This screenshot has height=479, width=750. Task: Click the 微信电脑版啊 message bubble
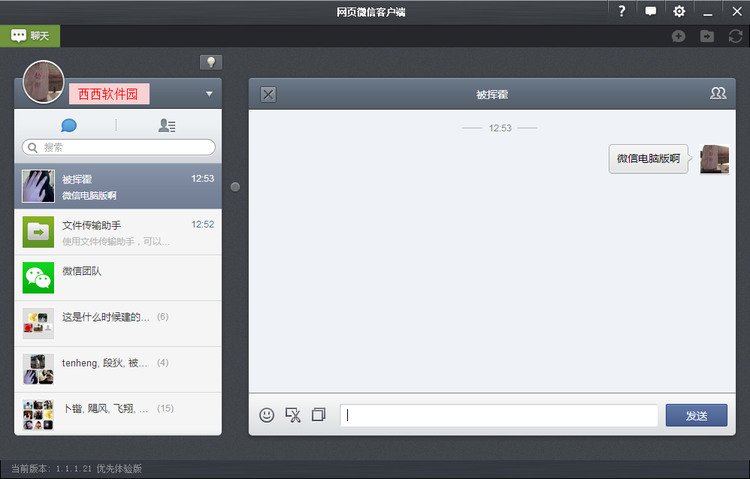point(649,159)
